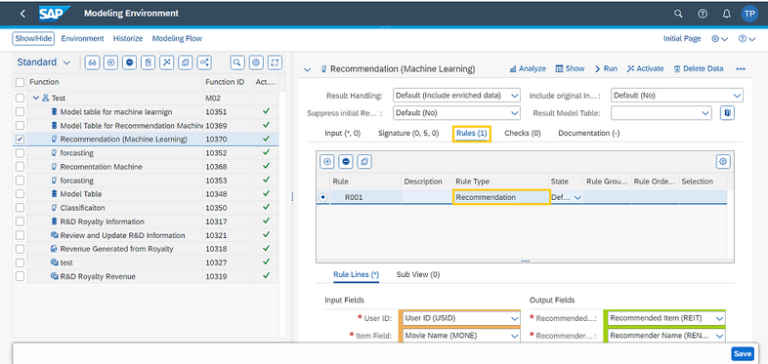Run the Recommendation function

pos(606,69)
